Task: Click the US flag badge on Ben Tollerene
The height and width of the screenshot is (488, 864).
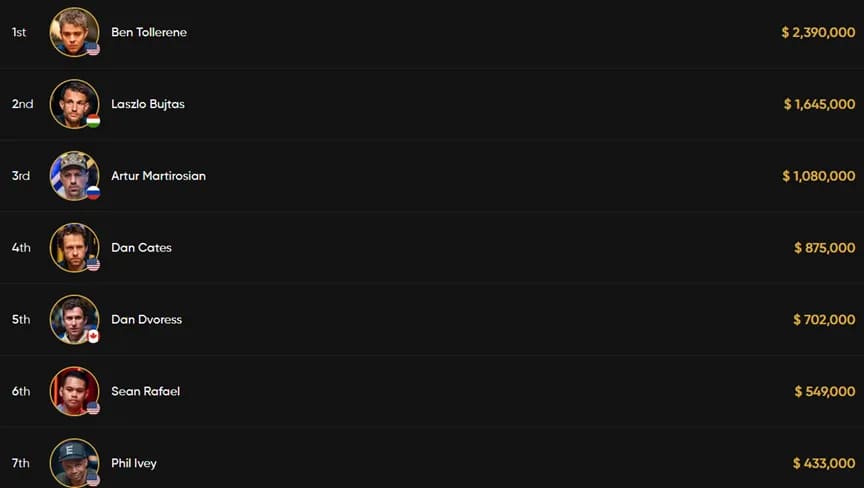Action: tap(93, 50)
